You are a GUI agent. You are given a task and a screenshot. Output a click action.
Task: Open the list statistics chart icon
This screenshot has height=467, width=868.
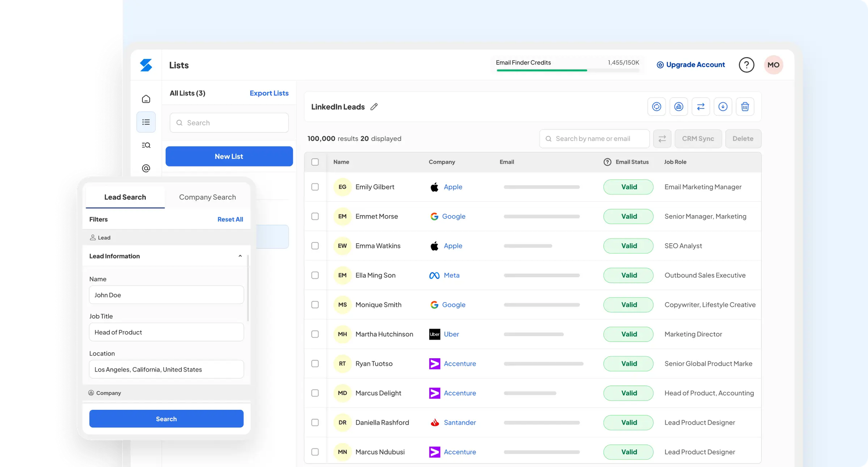coord(679,107)
